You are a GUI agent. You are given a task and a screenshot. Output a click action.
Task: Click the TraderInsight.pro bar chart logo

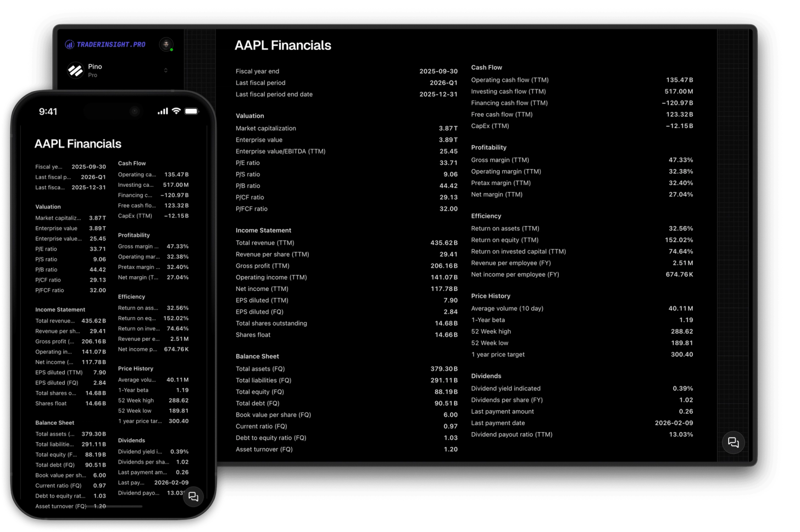tap(69, 44)
